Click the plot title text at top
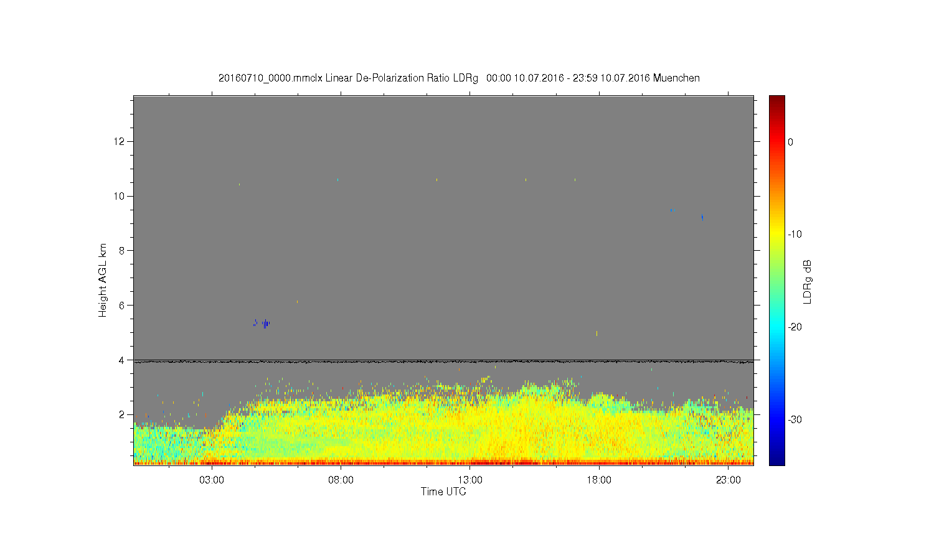The height and width of the screenshot is (560, 934). [x=459, y=78]
